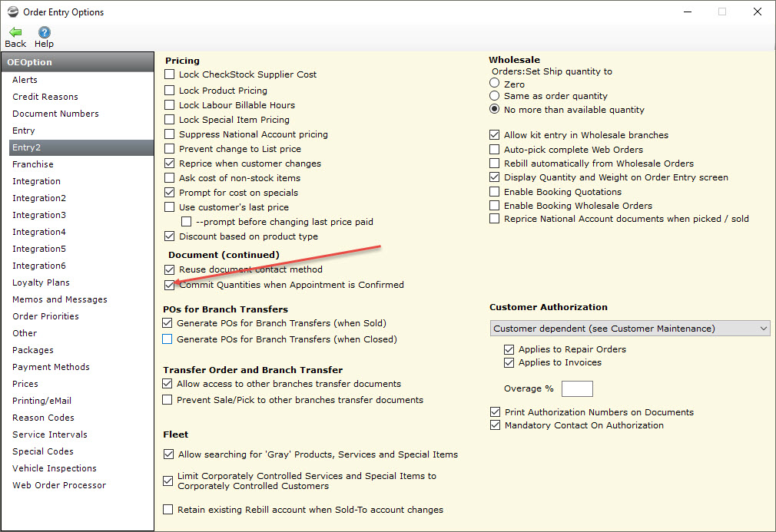Image resolution: width=776 pixels, height=532 pixels.
Task: Open Loyalty Plans options
Action: [41, 283]
